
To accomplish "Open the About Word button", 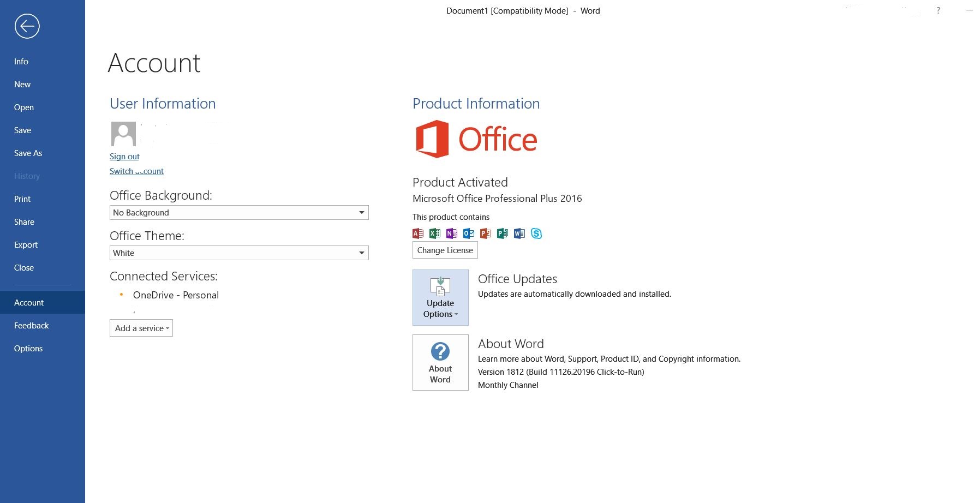I will pyautogui.click(x=440, y=362).
